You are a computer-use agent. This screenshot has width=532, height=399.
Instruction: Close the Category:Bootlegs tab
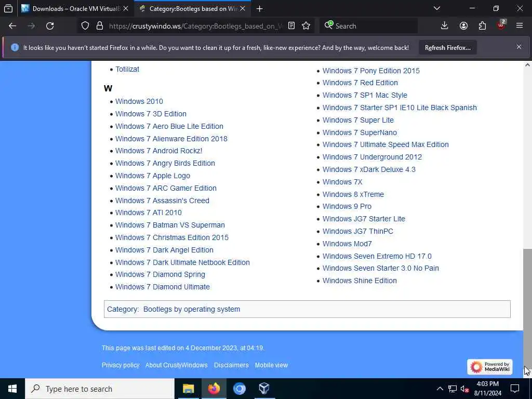[243, 8]
